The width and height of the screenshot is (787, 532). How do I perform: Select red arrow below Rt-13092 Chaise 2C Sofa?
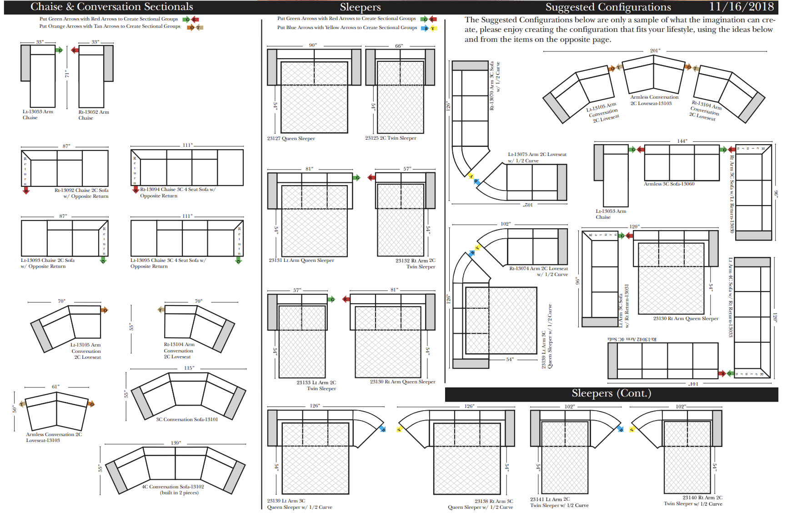(x=26, y=191)
